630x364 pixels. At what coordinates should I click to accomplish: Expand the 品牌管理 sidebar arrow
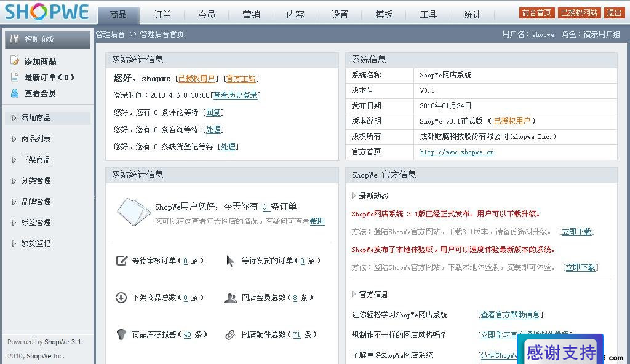[14, 202]
